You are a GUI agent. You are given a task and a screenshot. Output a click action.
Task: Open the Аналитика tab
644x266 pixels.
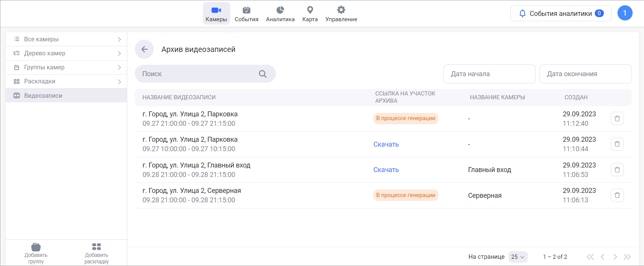point(280,14)
